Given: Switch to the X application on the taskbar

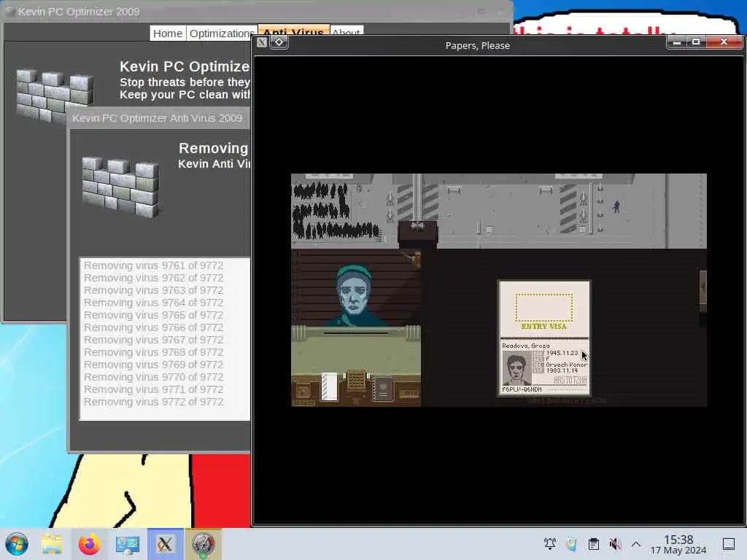Looking at the screenshot, I should pos(166,544).
